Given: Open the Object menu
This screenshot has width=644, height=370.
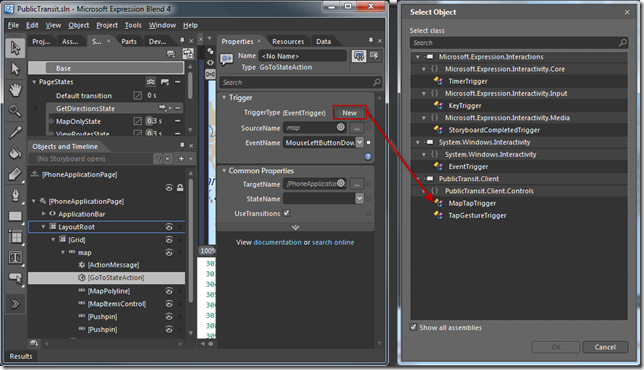Looking at the screenshot, I should (x=78, y=25).
